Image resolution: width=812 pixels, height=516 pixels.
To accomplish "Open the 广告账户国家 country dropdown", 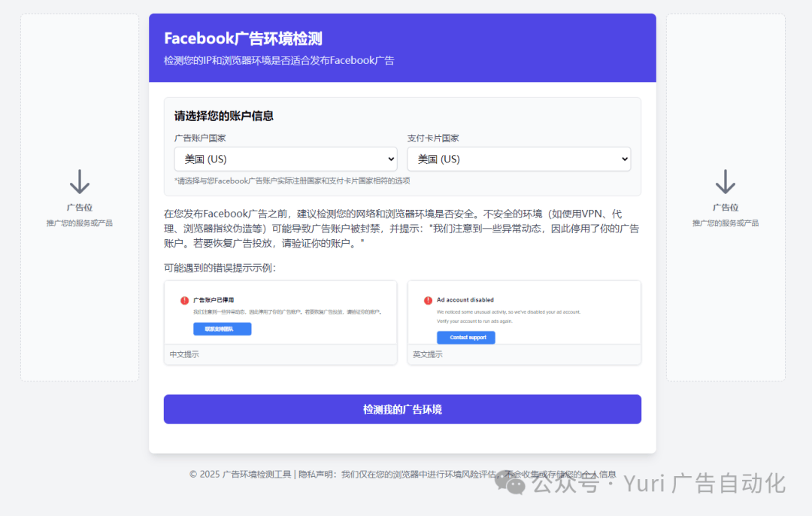I will 286,159.
